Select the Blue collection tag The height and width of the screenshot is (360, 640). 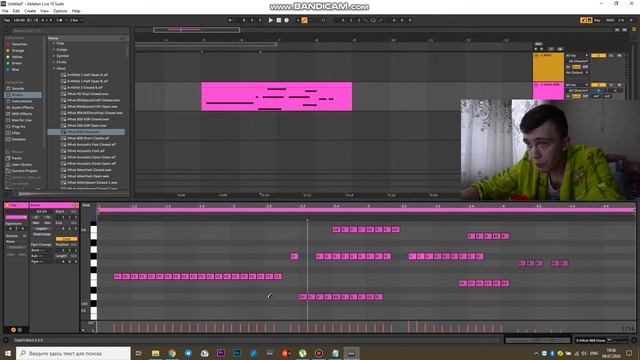(x=16, y=69)
